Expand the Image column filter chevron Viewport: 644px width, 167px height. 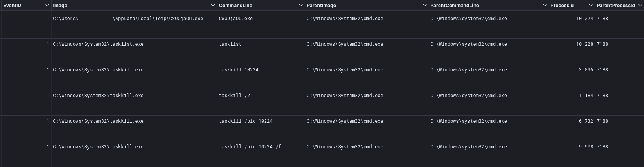coord(213,6)
